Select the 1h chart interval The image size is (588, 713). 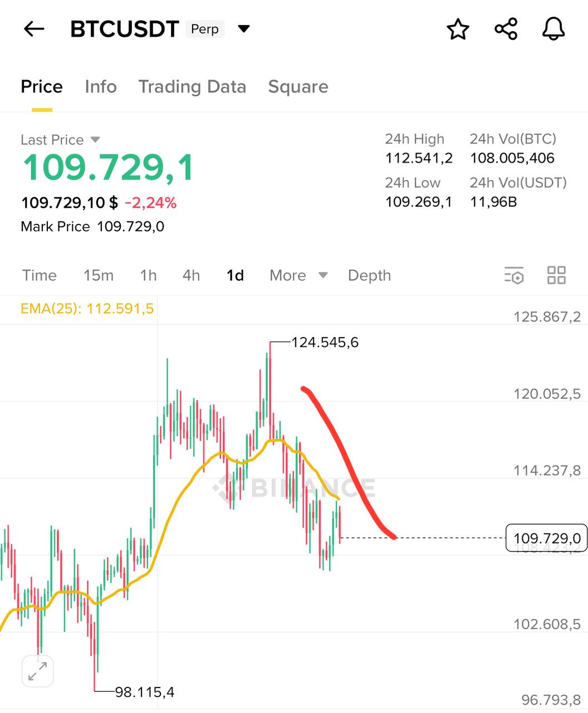[x=148, y=275]
